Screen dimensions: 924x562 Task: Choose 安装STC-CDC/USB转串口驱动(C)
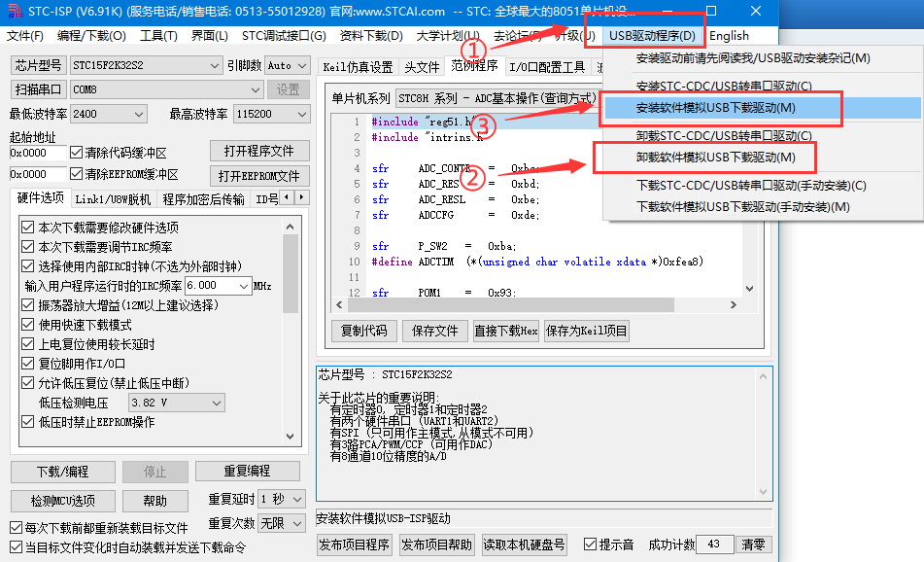pyautogui.click(x=763, y=87)
